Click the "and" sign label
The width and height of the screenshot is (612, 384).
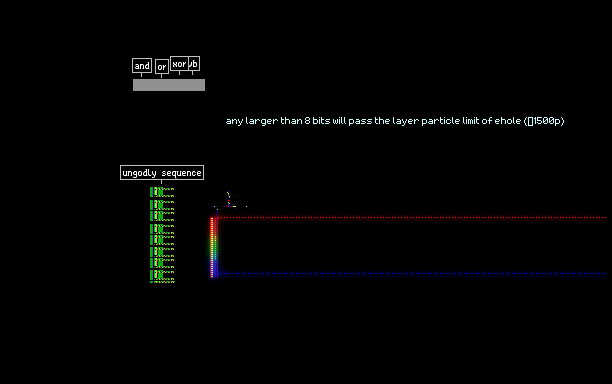point(142,66)
